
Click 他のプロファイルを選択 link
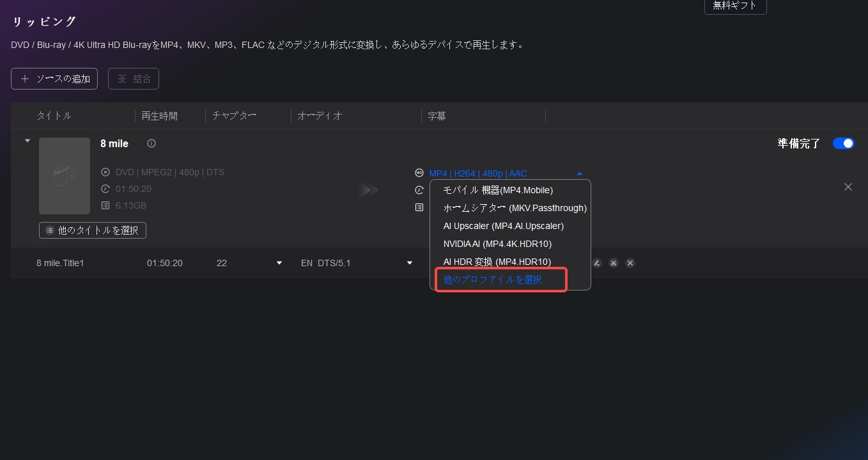pos(493,280)
